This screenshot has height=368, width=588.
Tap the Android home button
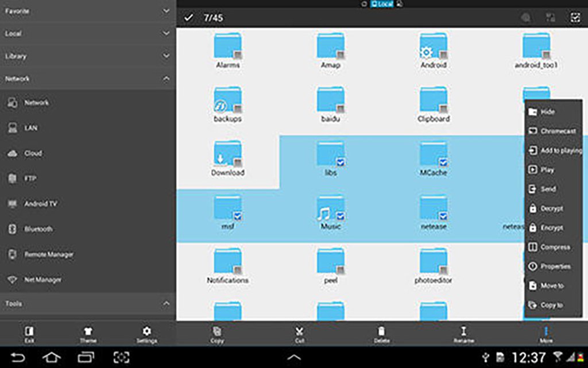pos(51,358)
